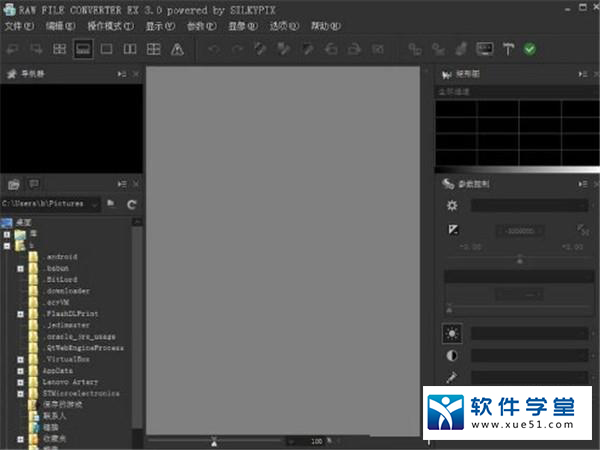Image resolution: width=600 pixels, height=450 pixels.
Task: Expand the .FlashDLPrint folder
Action: coord(21,314)
